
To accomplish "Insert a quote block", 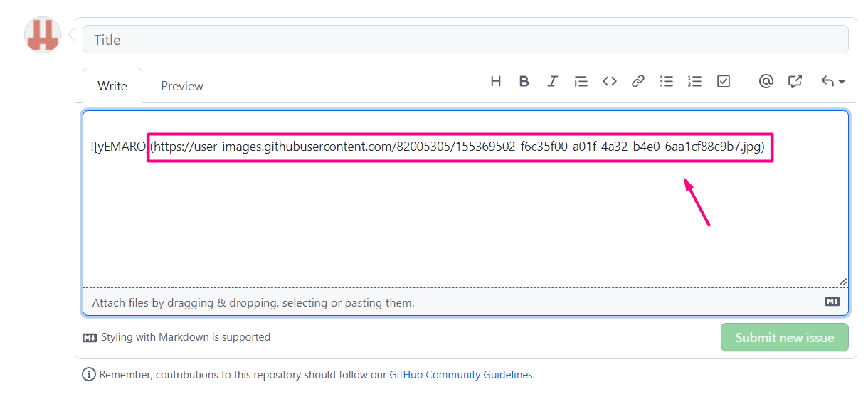I will point(581,81).
